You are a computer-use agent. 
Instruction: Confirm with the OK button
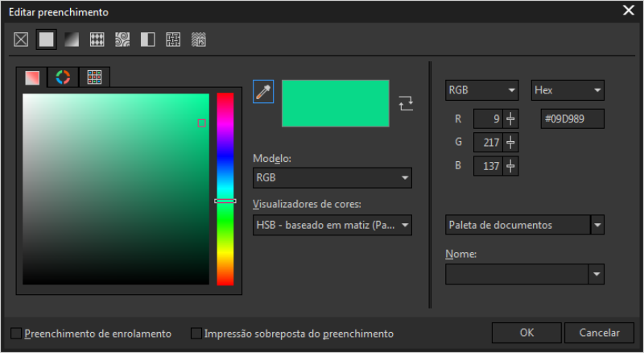click(526, 333)
